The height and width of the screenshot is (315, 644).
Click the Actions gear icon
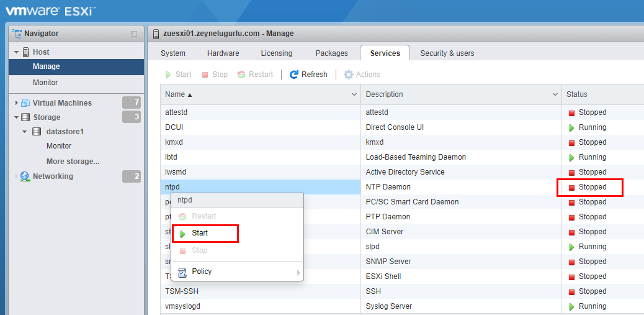click(348, 75)
